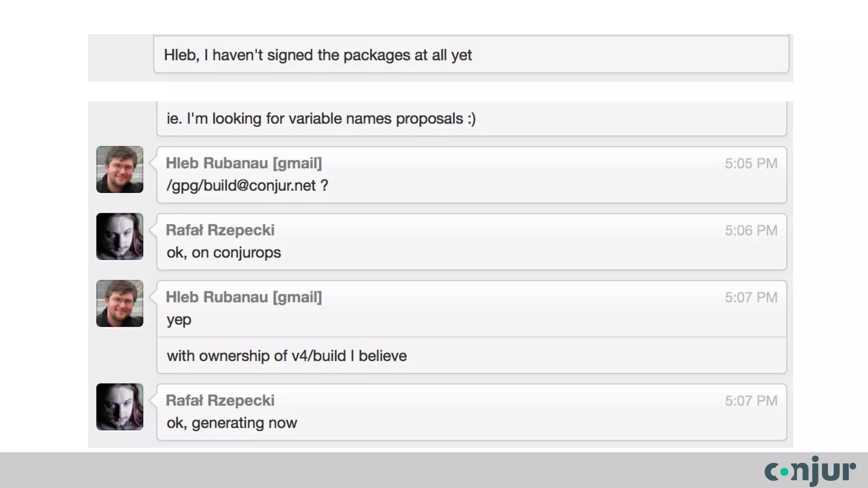Viewport: 868px width, 488px height.
Task: Click the "variable names proposals" message
Action: click(321, 119)
